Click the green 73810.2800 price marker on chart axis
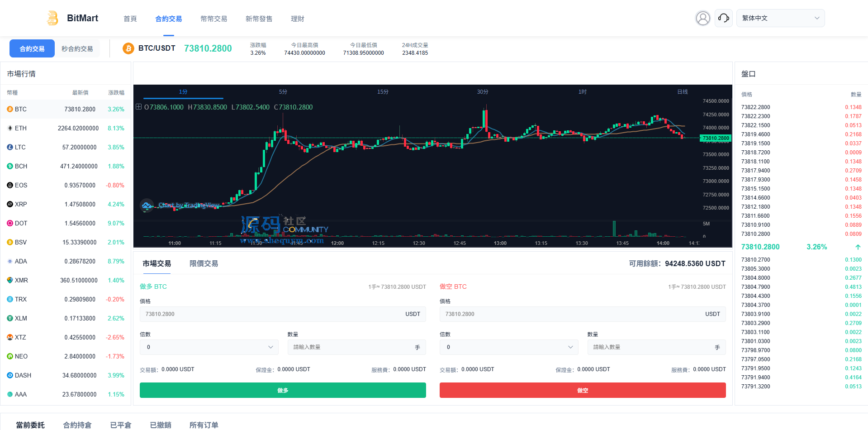The height and width of the screenshot is (430, 868). point(715,138)
